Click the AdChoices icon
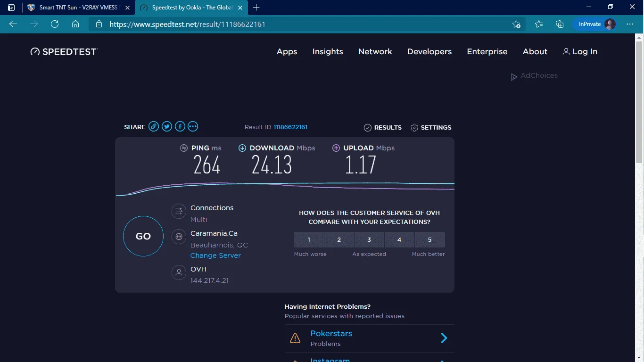 (x=514, y=76)
